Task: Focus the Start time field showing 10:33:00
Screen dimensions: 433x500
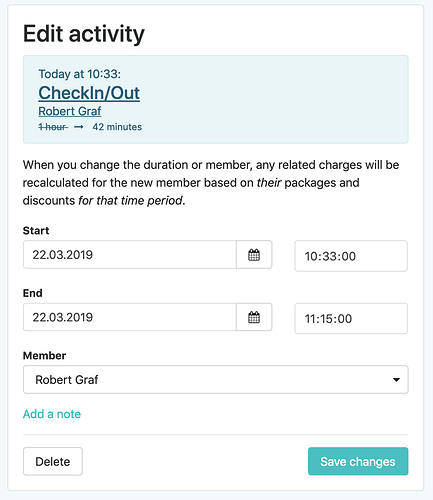Action: tap(351, 256)
